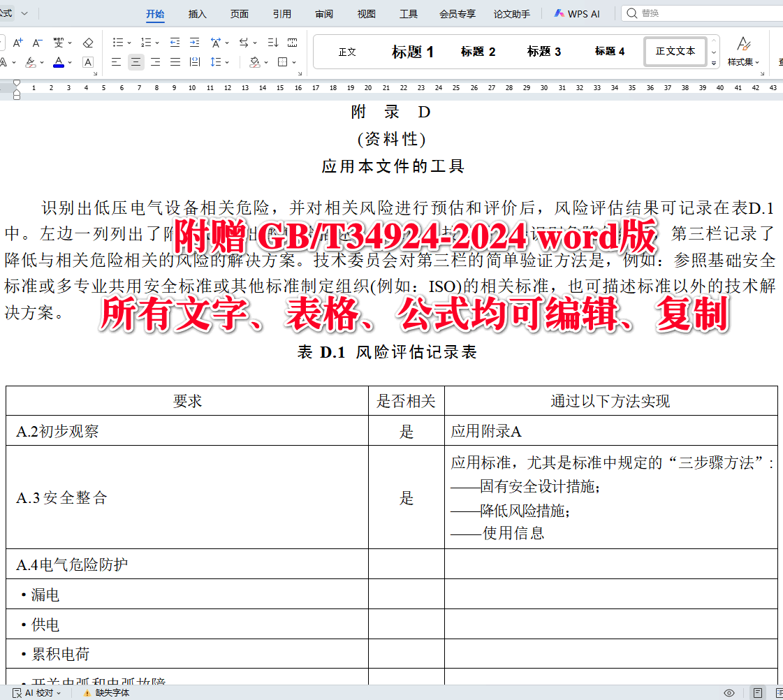
Task: Open the 引用 tab
Action: pyautogui.click(x=282, y=14)
